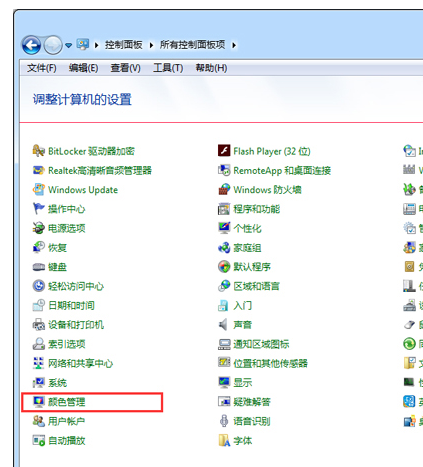
Task: Open recent pages dropdown arrow
Action: [68, 45]
